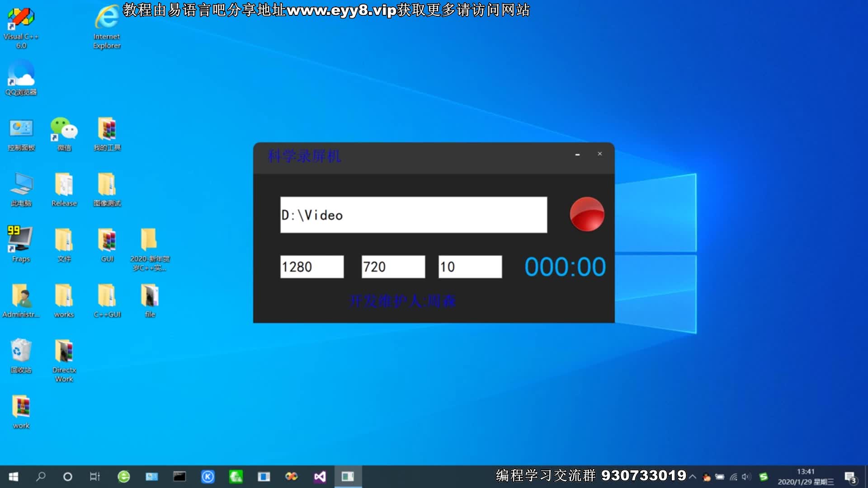Screen dimensions: 868x488
Task: Click the 720 height input field
Action: pyautogui.click(x=393, y=267)
